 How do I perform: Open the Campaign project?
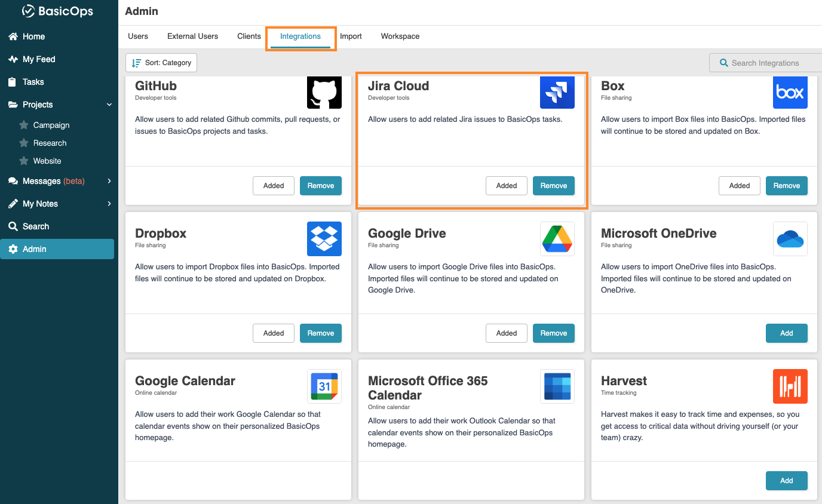[x=51, y=125]
